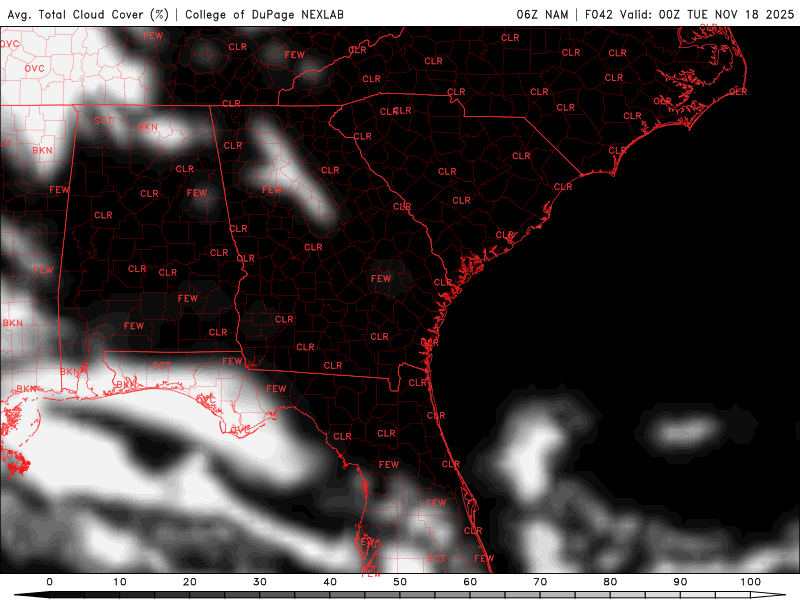
Task: Click the "00Z TUE NOV 18 2025" valid time
Action: (727, 14)
